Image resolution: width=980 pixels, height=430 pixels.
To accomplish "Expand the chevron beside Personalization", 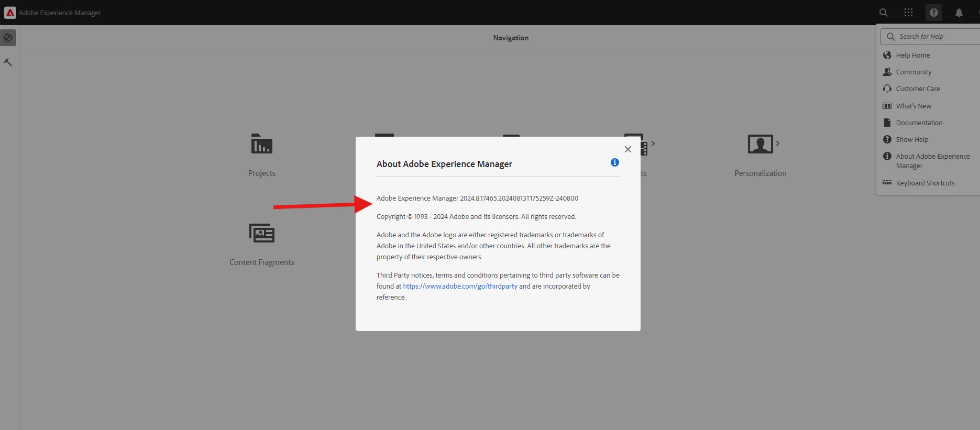I will (778, 144).
